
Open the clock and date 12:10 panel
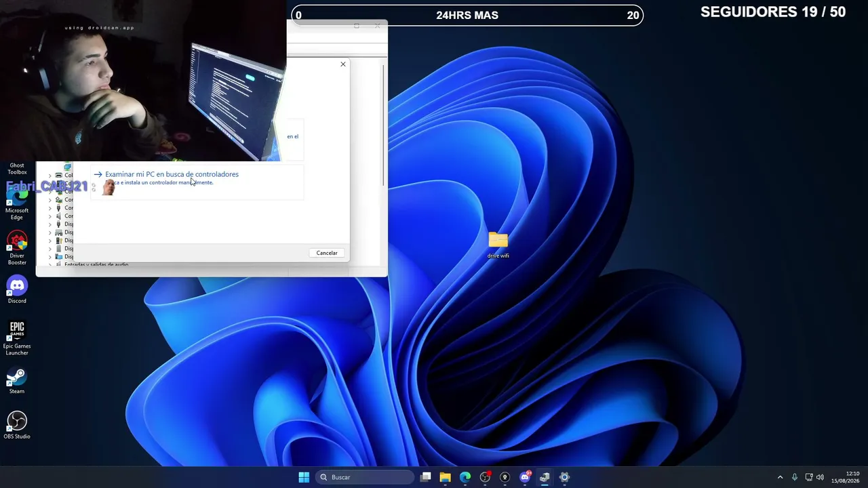(x=845, y=477)
